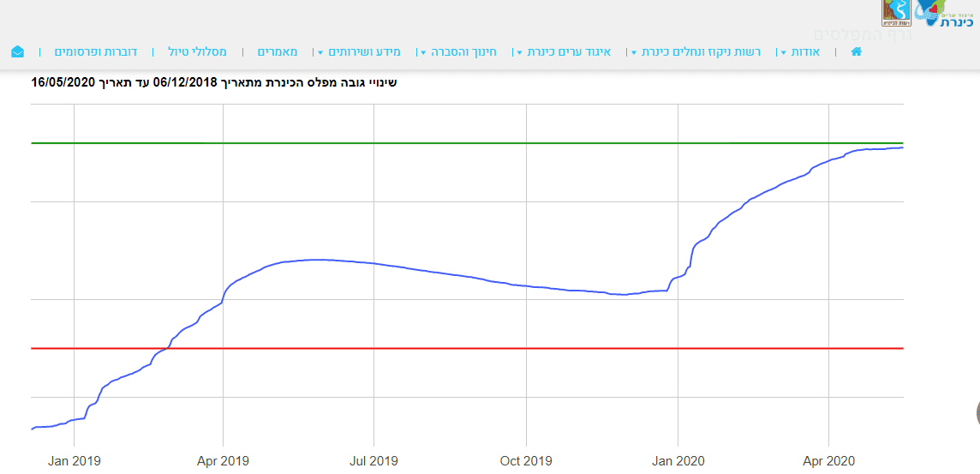980x474 pixels.
Task: Expand the רשות ניקוז ונחלים כינרת dropdown arrow
Action: (634, 52)
